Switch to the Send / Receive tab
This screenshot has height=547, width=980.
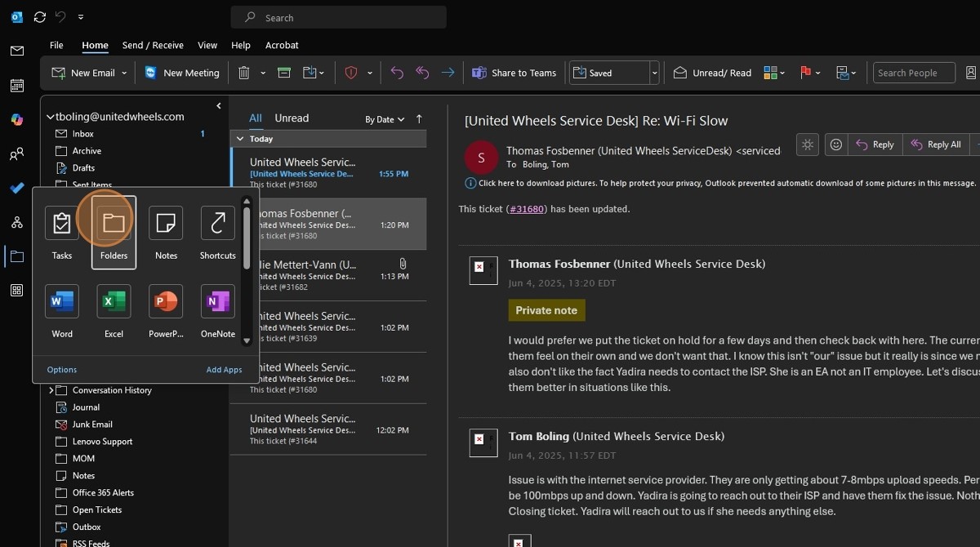(x=153, y=45)
